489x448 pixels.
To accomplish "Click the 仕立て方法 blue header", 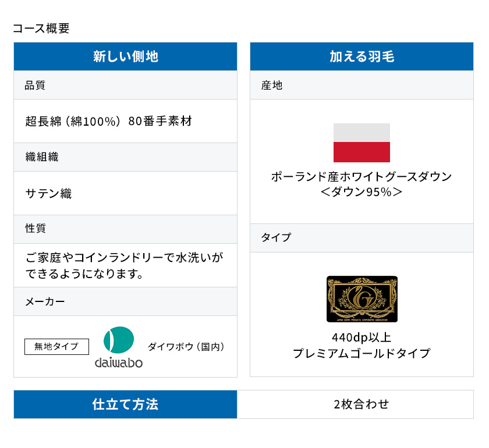I will [x=125, y=404].
